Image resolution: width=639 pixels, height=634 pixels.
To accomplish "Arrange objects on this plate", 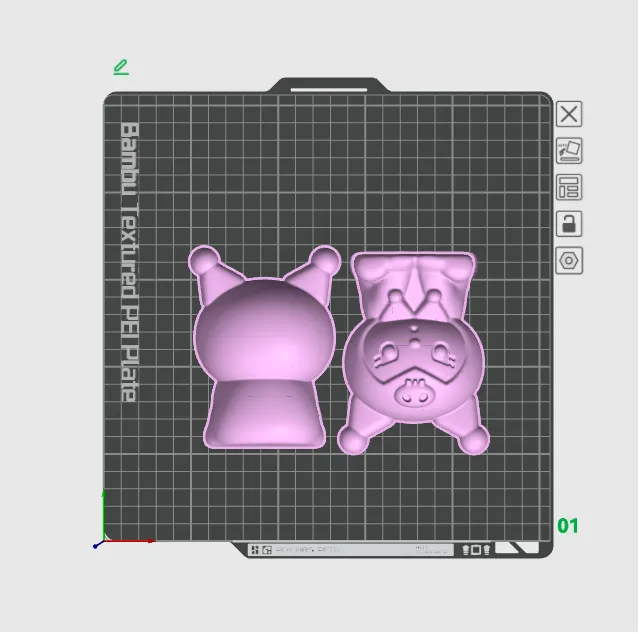I will pos(569,187).
